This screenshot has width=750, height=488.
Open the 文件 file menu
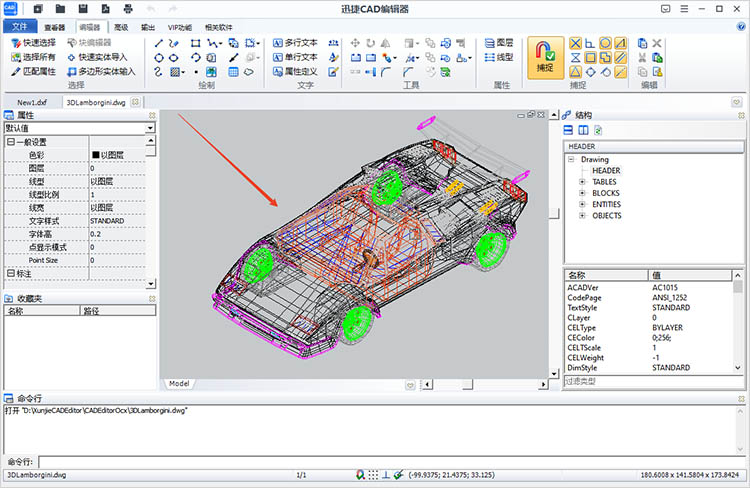[x=20, y=27]
